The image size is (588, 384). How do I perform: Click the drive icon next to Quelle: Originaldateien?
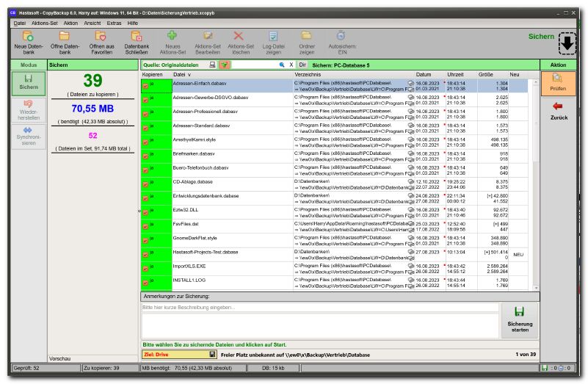click(211, 65)
